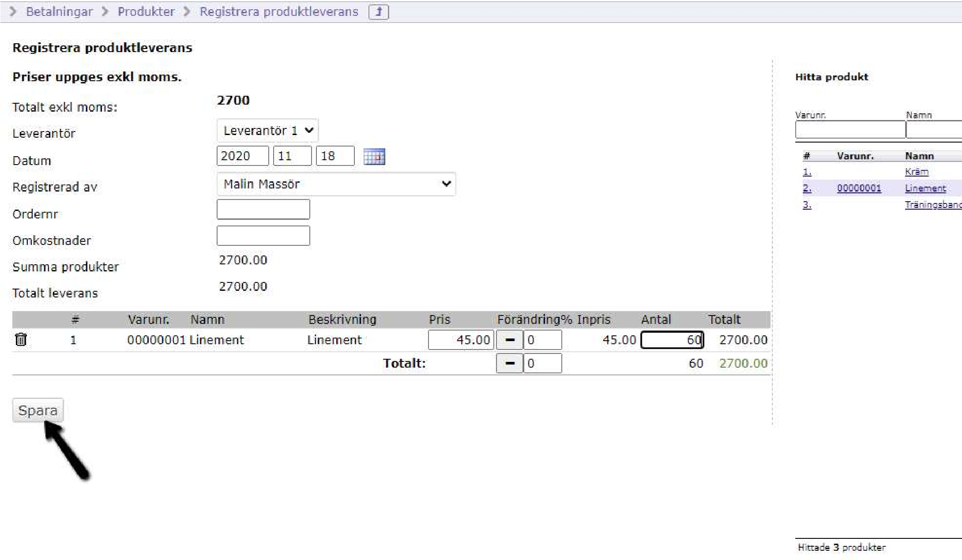Click Registrera produktleverans breadcrumb

(x=279, y=11)
